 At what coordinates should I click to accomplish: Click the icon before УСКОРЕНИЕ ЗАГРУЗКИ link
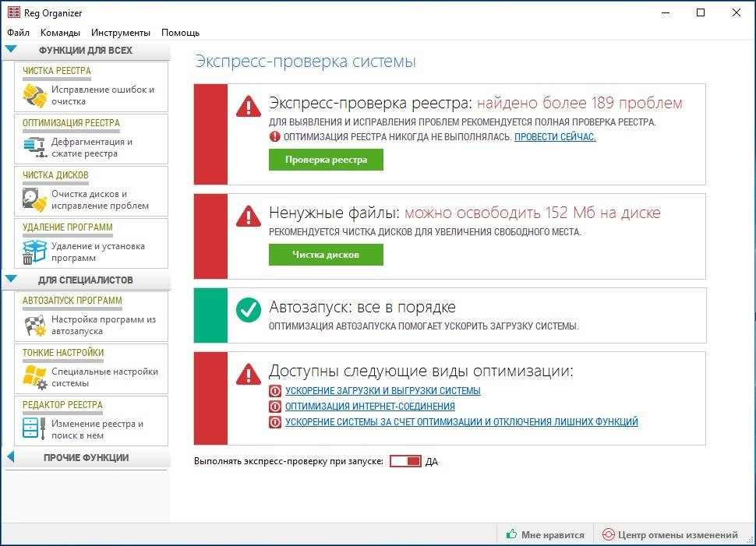[275, 391]
